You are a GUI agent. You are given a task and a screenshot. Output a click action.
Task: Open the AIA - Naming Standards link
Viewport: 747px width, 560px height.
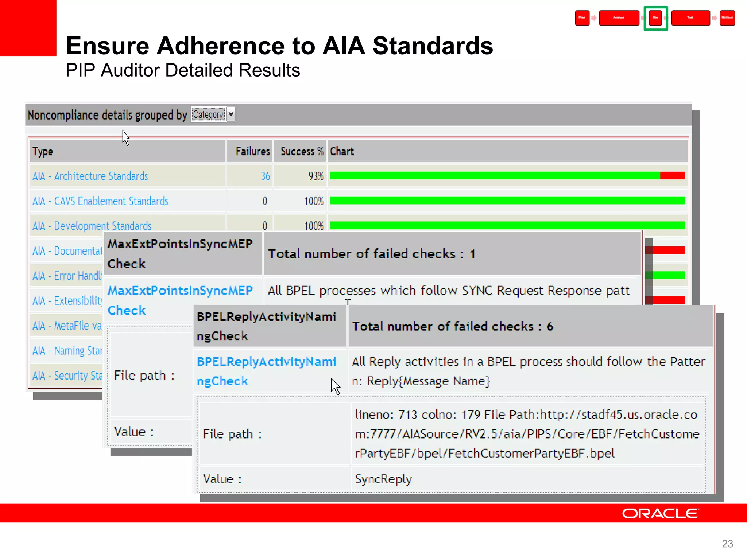coord(67,351)
